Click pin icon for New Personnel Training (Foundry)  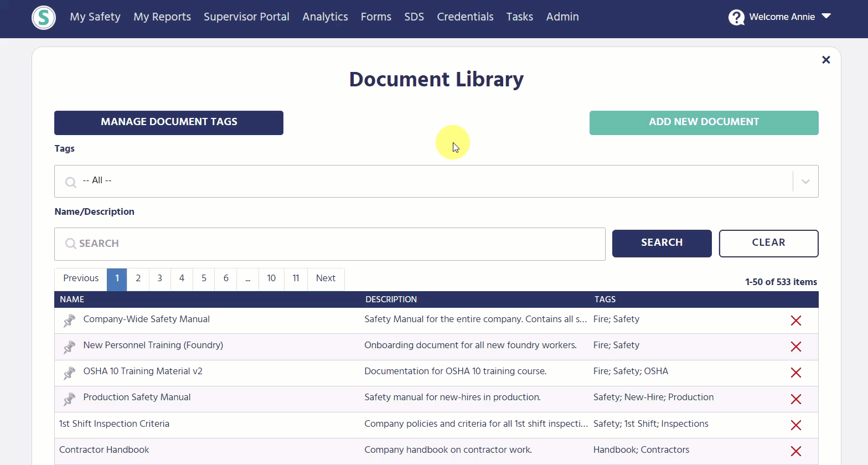69,347
